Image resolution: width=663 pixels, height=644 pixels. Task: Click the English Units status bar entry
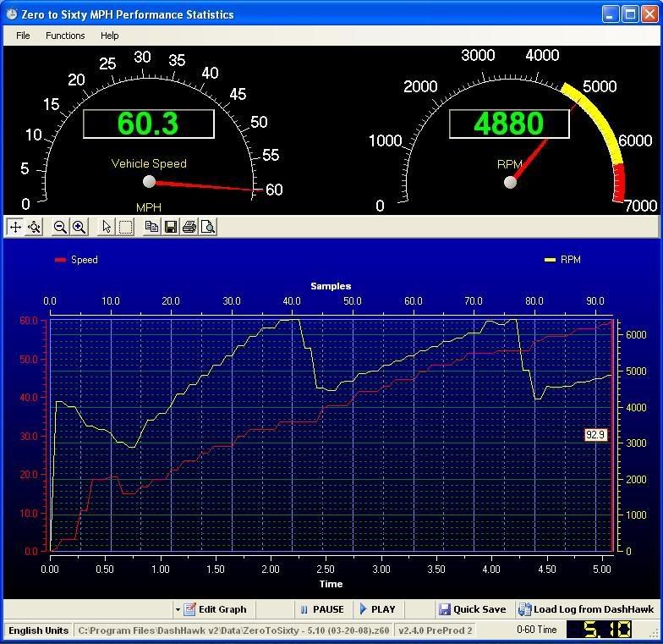pyautogui.click(x=39, y=630)
